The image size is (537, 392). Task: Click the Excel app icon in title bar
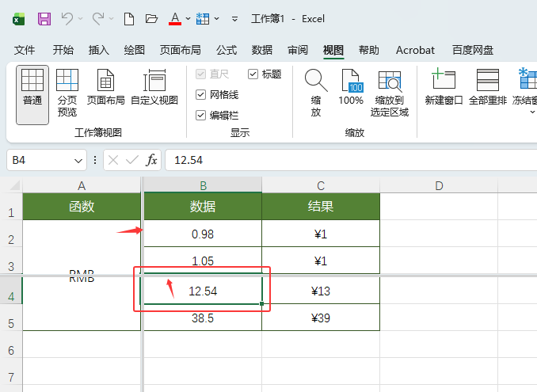coord(19,19)
